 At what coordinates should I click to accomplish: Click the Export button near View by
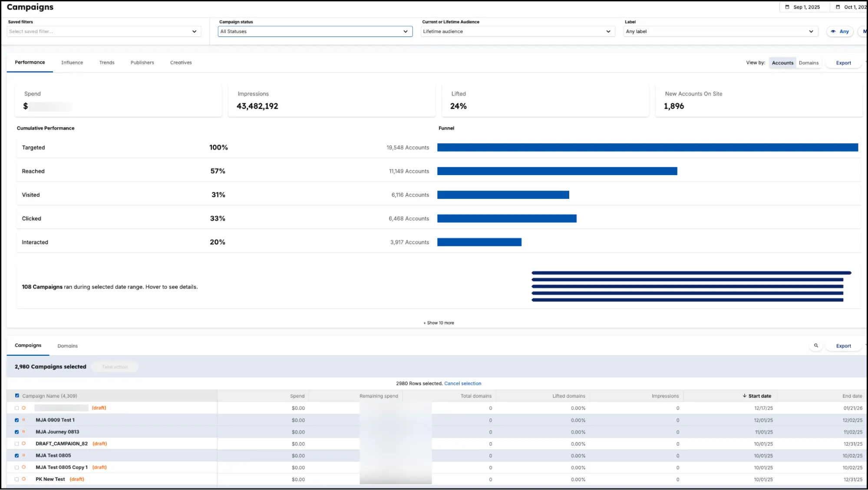(x=843, y=63)
